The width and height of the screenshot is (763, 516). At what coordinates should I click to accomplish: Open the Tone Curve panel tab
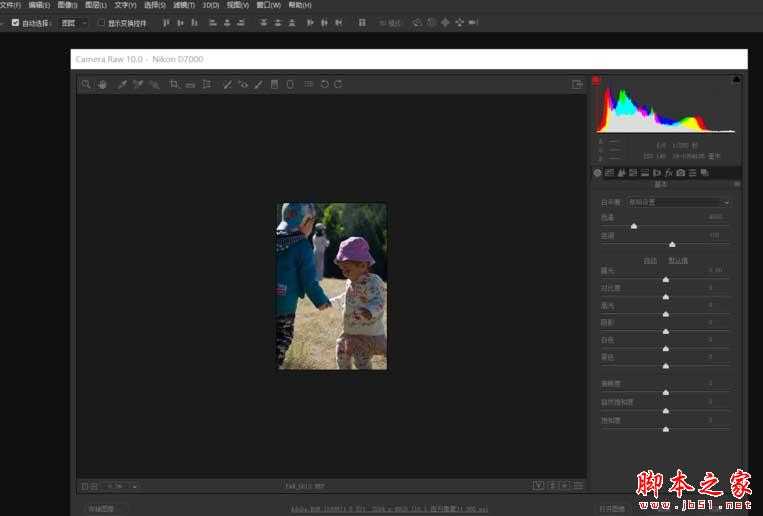(609, 173)
